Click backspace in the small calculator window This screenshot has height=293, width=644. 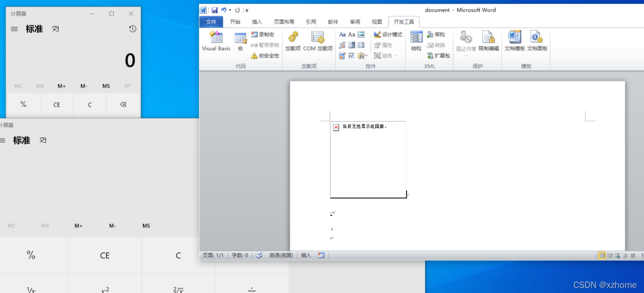[123, 105]
